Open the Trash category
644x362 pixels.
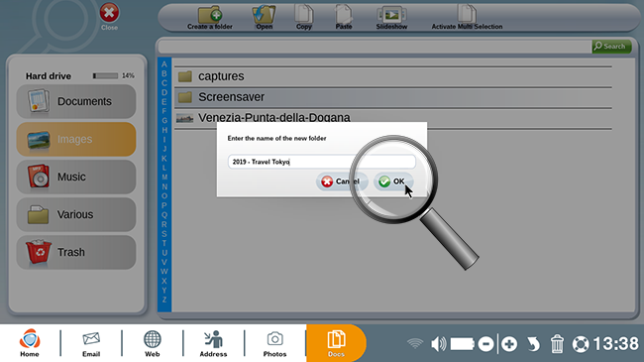tap(76, 252)
